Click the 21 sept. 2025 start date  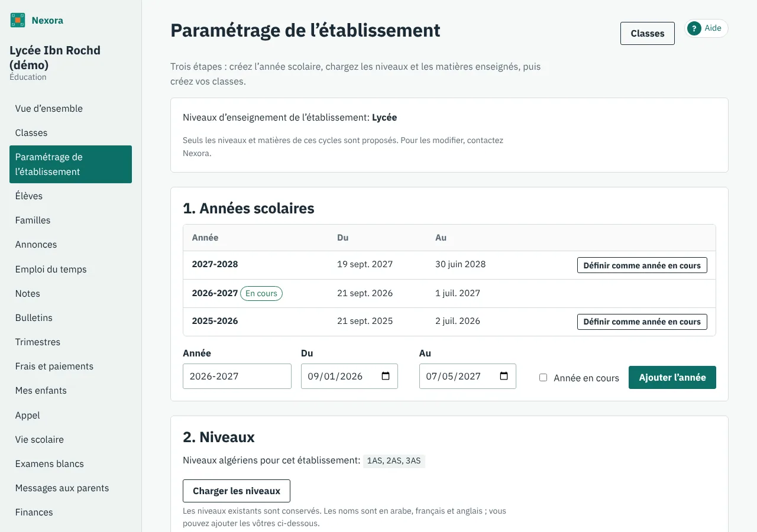point(365,321)
